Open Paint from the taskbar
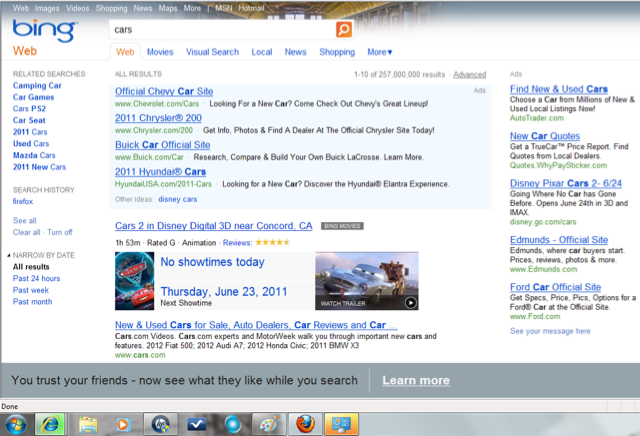The image size is (640, 436). coord(269,425)
